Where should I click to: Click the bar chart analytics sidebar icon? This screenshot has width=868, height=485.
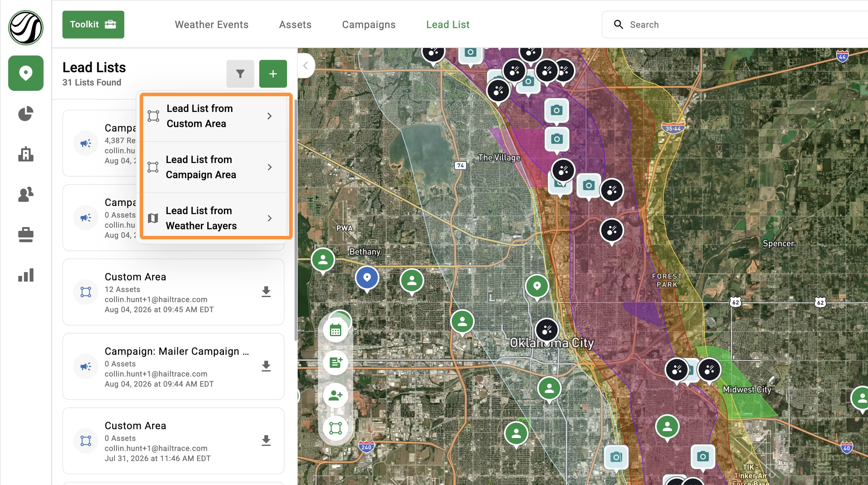26,275
